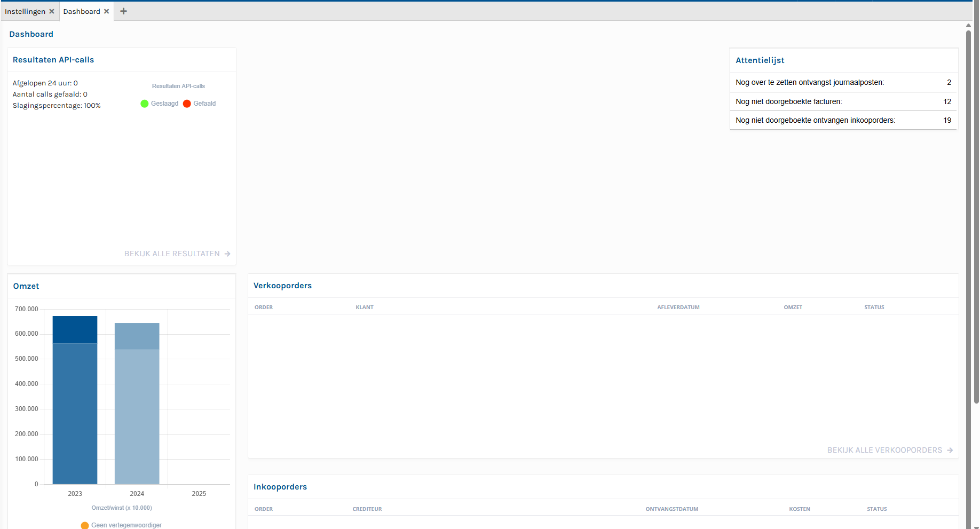Viewport: 980px width, 529px height.
Task: Close the Dashboard tab
Action: (106, 11)
